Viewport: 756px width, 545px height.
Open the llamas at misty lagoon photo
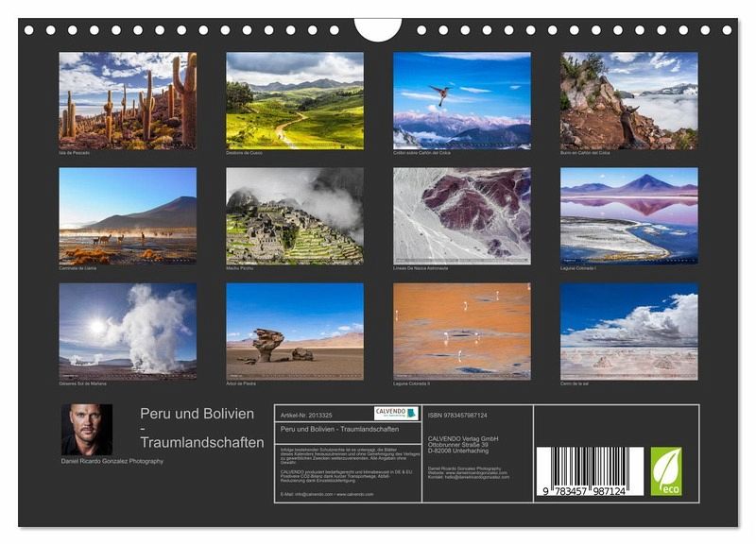[x=128, y=216]
